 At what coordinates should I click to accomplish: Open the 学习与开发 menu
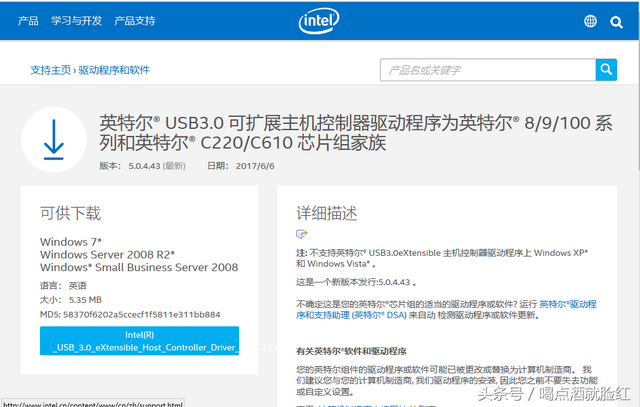click(76, 21)
